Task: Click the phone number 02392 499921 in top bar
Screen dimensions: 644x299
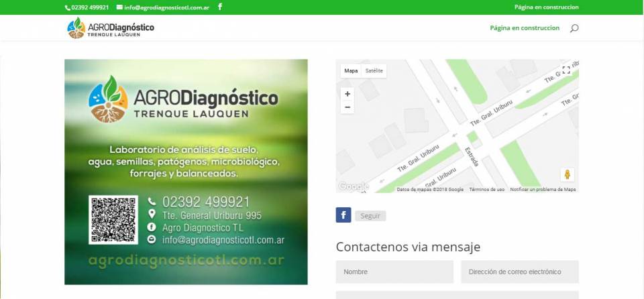Action: 90,7
